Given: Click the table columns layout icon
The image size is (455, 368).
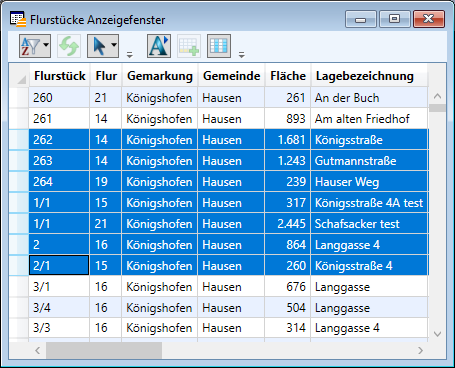Looking at the screenshot, I should [219, 46].
